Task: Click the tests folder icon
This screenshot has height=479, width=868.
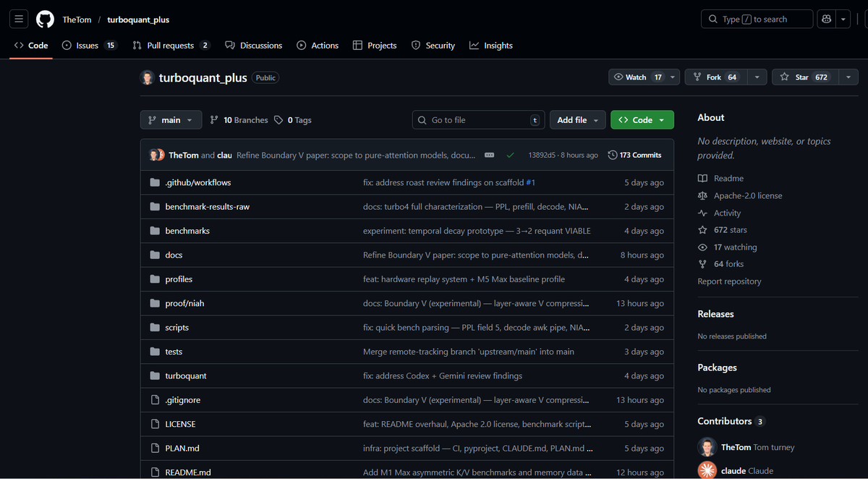Action: click(x=155, y=352)
